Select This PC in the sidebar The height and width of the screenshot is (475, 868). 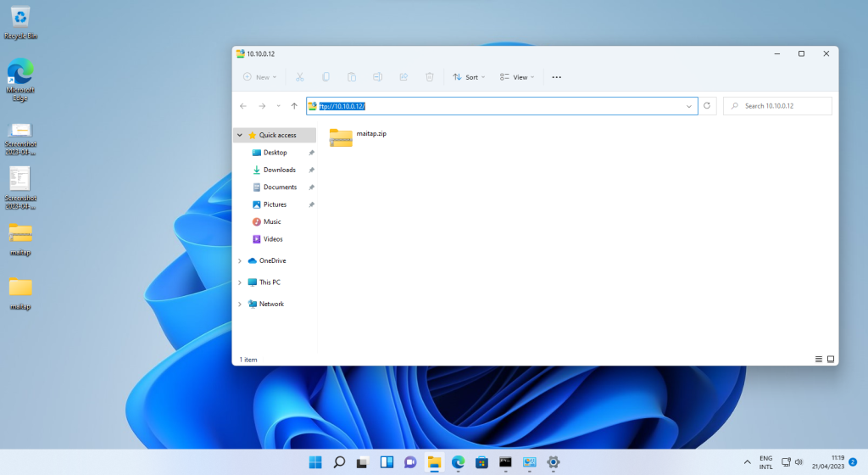270,282
